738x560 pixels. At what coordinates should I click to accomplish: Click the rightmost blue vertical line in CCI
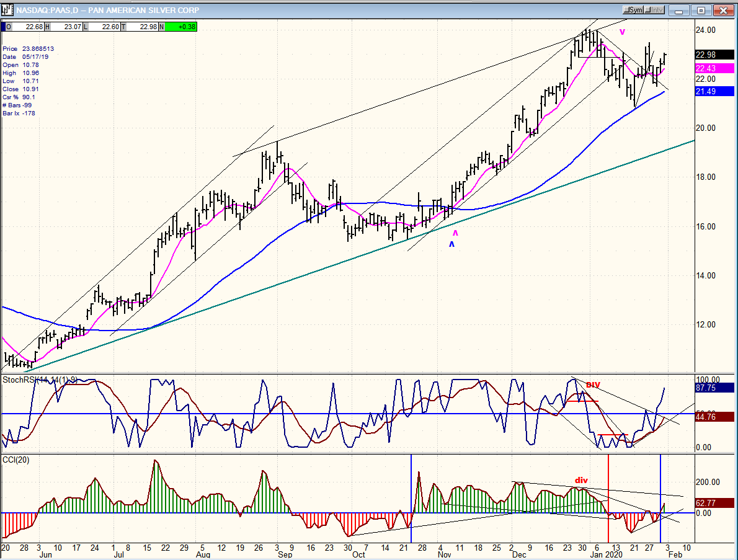(x=660, y=499)
